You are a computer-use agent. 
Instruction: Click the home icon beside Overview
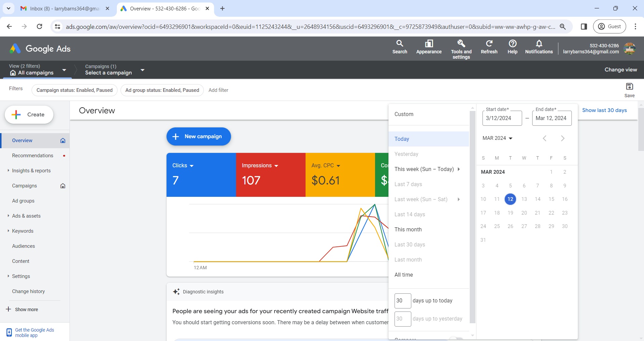(x=63, y=140)
